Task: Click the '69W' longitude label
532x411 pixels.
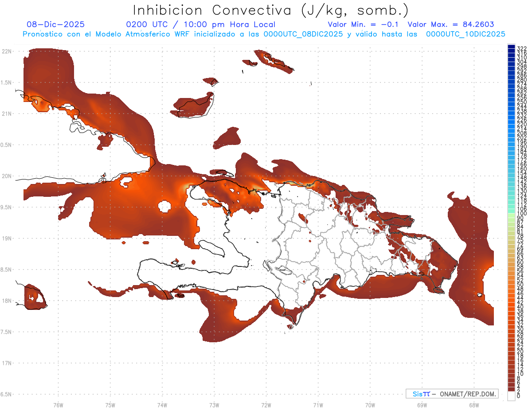Action: point(422,405)
